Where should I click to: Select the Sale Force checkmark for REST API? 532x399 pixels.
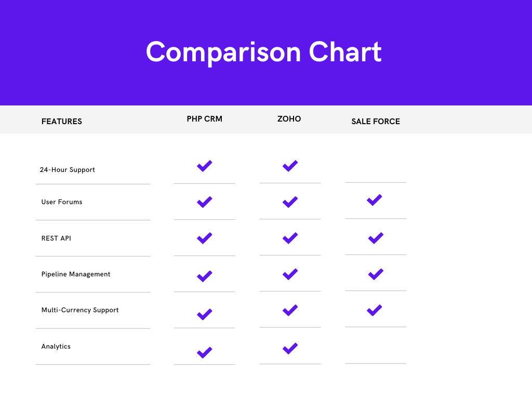pyautogui.click(x=376, y=238)
